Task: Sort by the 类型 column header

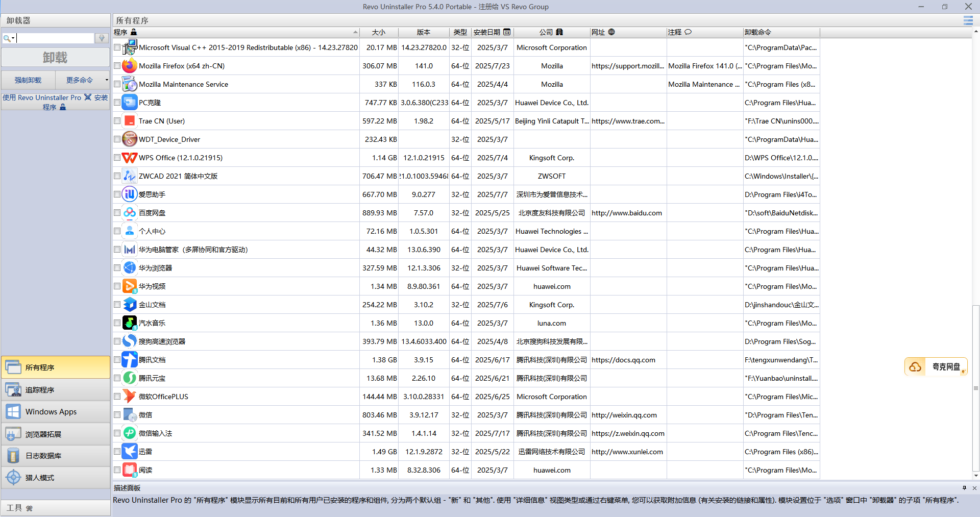Action: 460,32
